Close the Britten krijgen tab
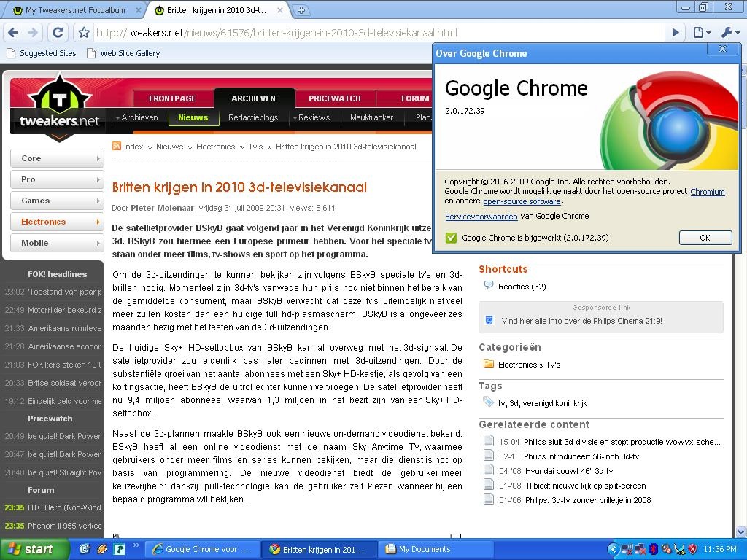 coord(280,10)
